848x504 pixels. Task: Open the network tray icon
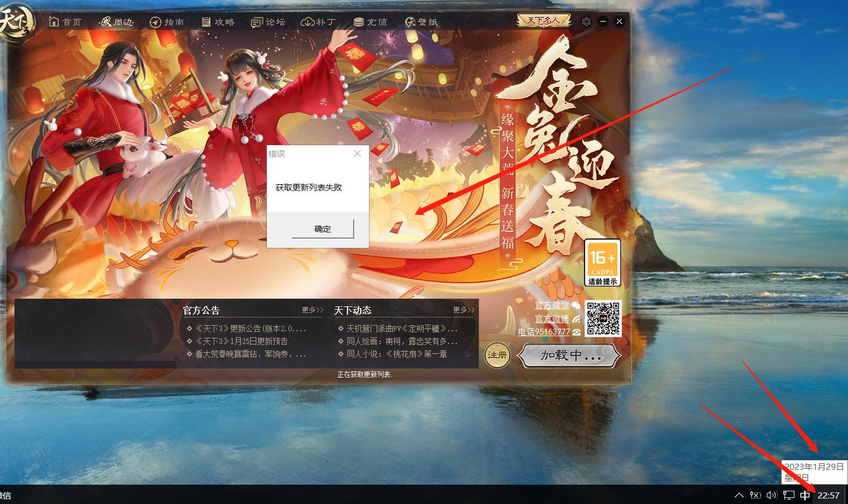click(789, 495)
